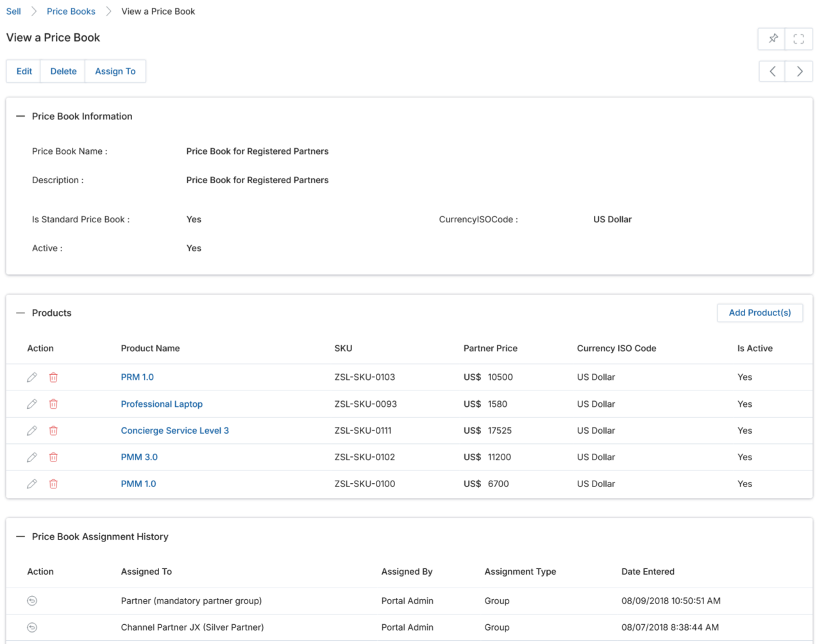817x644 pixels.
Task: Click the SKU column header
Action: 343,349
